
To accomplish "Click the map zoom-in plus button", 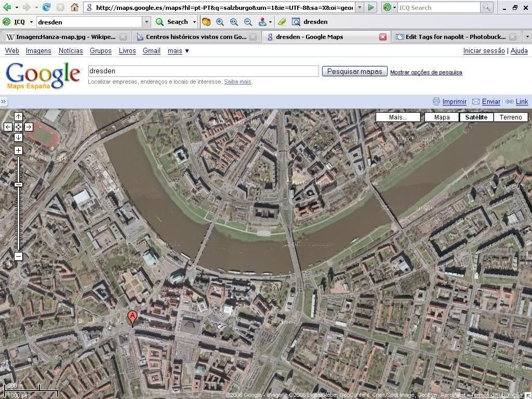I will pyautogui.click(x=18, y=151).
